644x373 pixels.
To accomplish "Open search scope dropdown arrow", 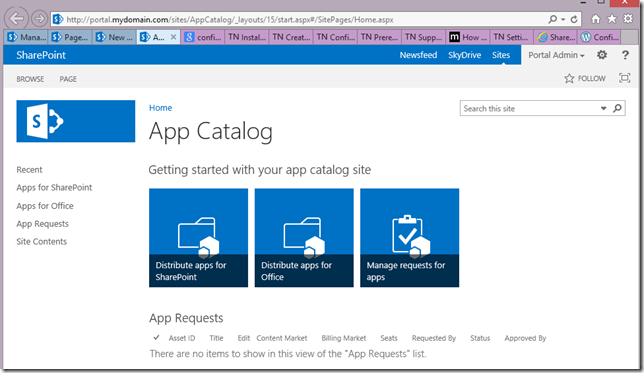I will tap(603, 108).
